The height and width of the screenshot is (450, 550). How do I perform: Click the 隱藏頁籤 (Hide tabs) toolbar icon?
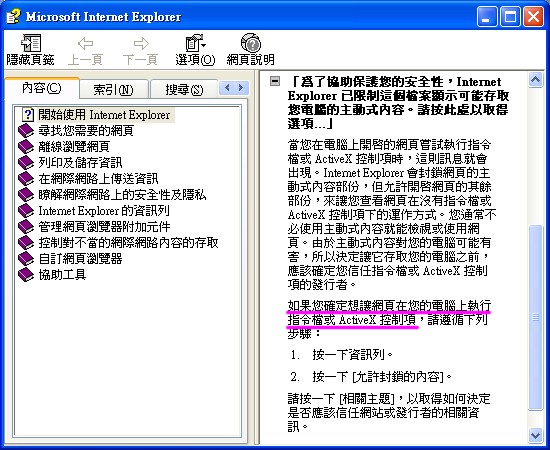tap(31, 43)
